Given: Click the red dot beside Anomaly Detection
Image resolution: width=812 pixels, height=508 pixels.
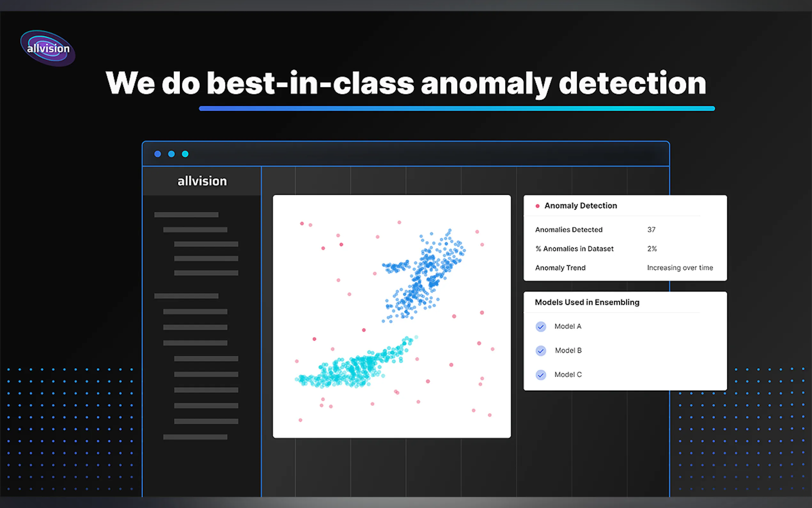Looking at the screenshot, I should pyautogui.click(x=537, y=206).
